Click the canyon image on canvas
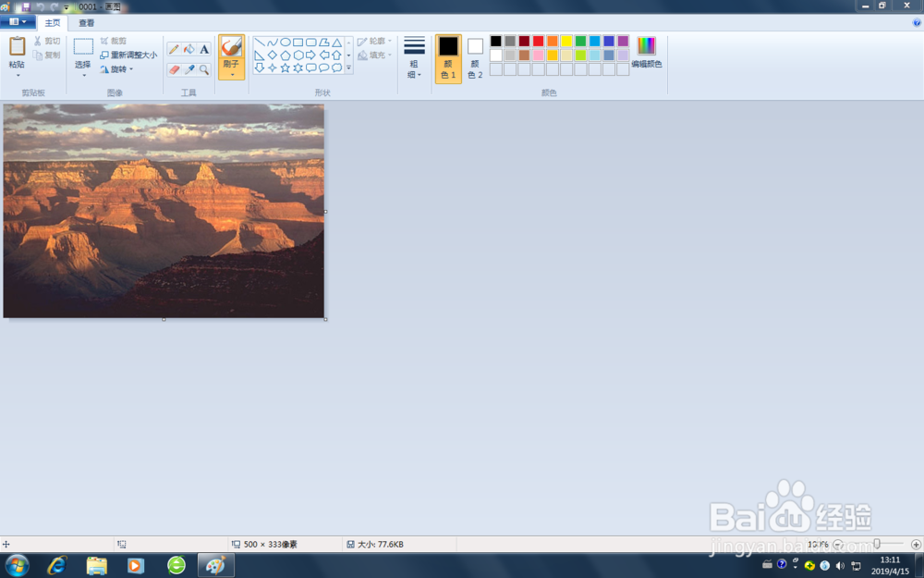 (x=164, y=211)
